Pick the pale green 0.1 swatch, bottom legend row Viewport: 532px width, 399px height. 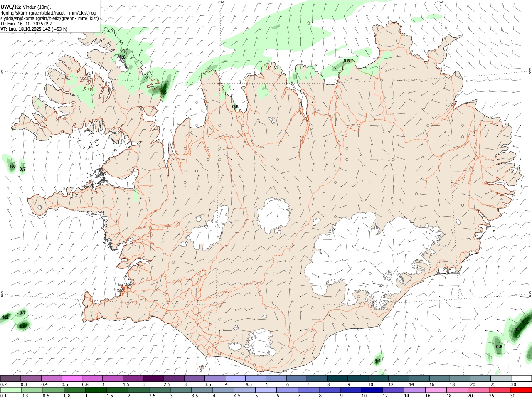point(11,390)
